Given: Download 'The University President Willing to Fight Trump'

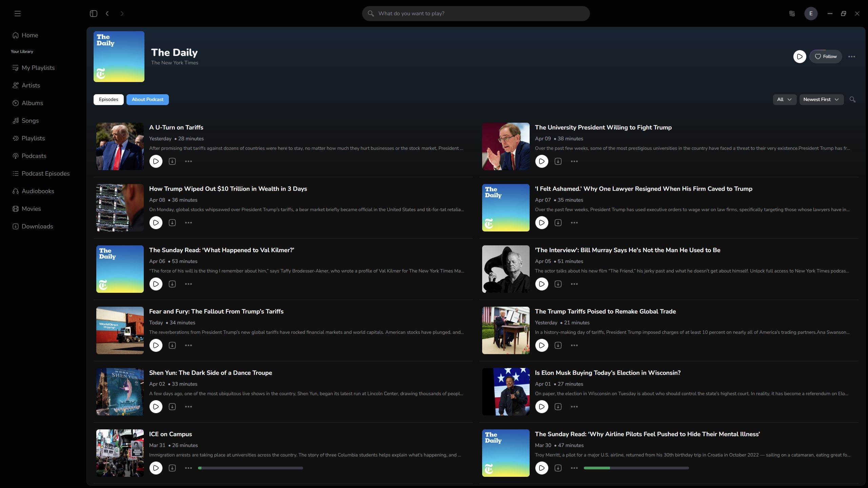Looking at the screenshot, I should click(x=558, y=161).
